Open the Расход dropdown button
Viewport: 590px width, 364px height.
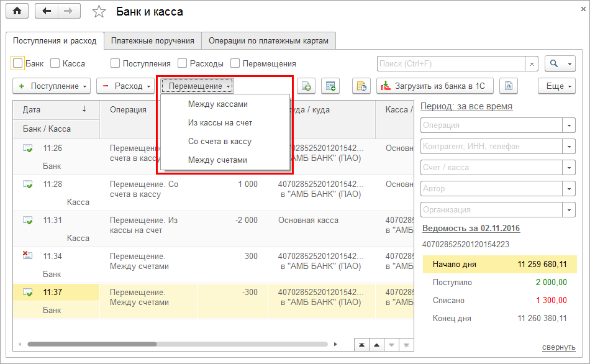pos(125,86)
